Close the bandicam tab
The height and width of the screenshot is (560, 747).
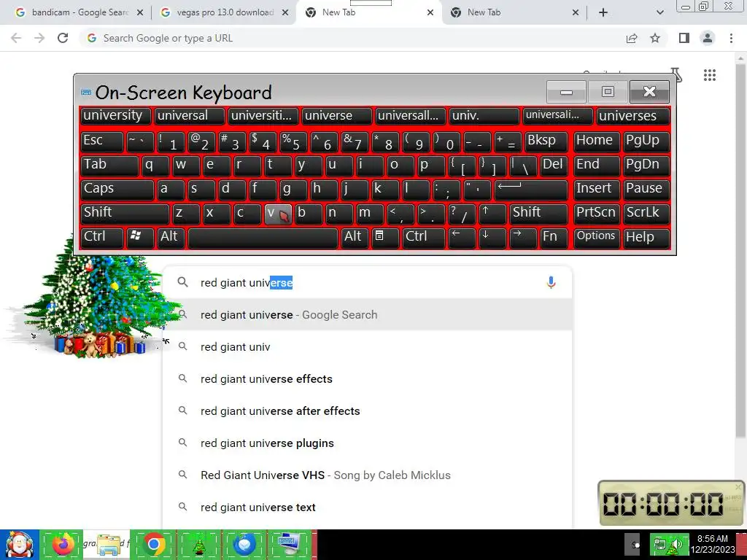139,13
